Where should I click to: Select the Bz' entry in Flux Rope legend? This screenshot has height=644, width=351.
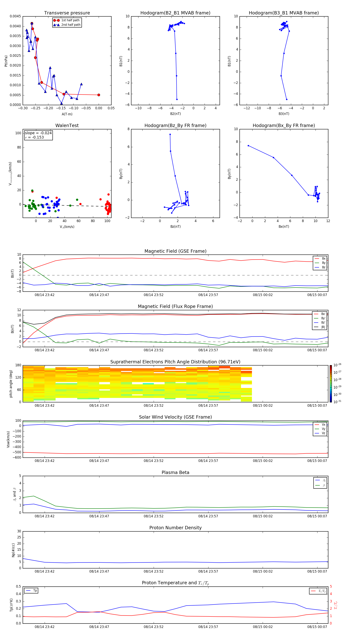click(320, 323)
